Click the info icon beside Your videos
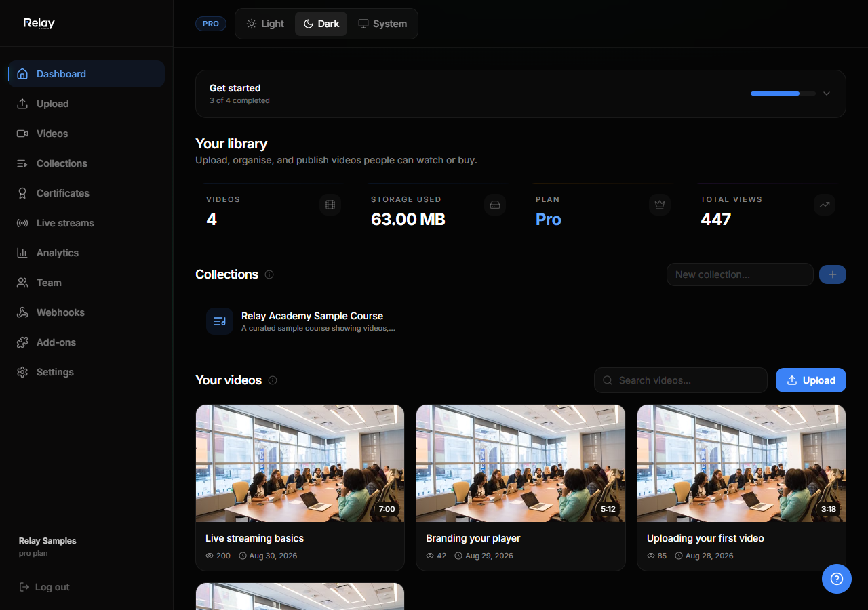The height and width of the screenshot is (610, 868). pyautogui.click(x=273, y=380)
